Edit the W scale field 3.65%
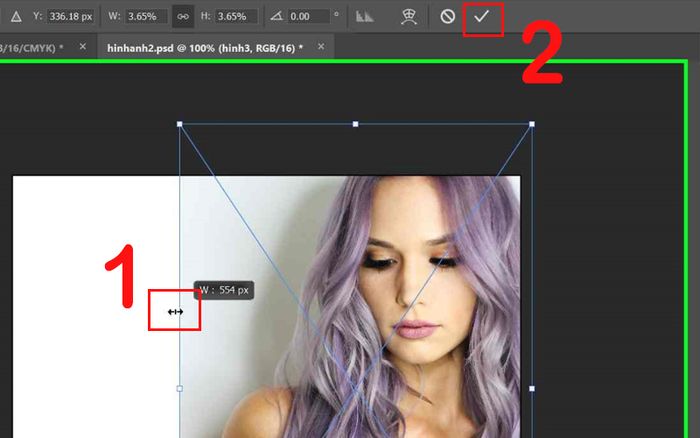The width and height of the screenshot is (700, 438). click(x=146, y=17)
